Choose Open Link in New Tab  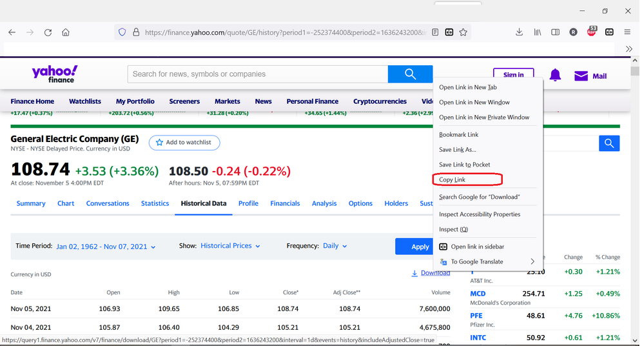coord(468,87)
